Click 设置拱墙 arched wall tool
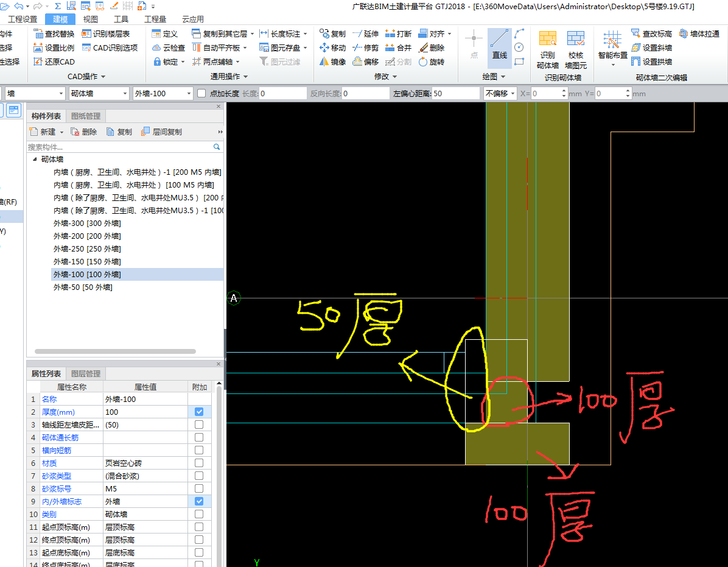 tap(652, 62)
